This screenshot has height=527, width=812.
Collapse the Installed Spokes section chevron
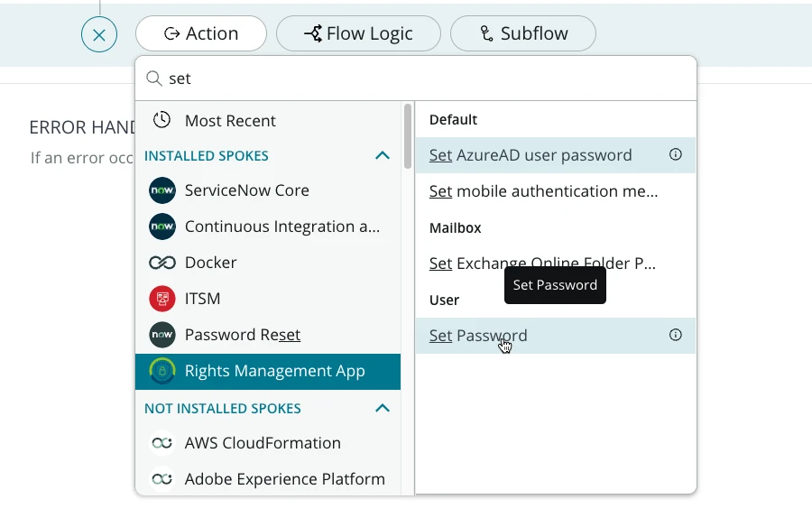[x=383, y=156]
